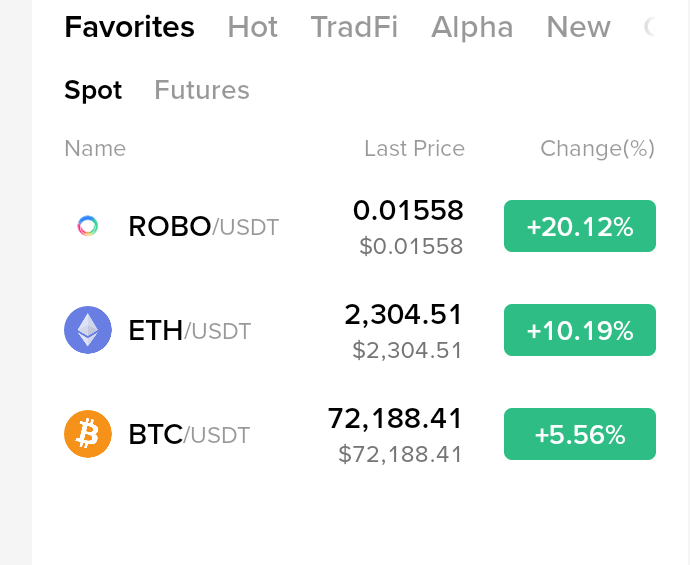This screenshot has width=690, height=565.
Task: Click the +5.56% change badge
Action: [580, 434]
